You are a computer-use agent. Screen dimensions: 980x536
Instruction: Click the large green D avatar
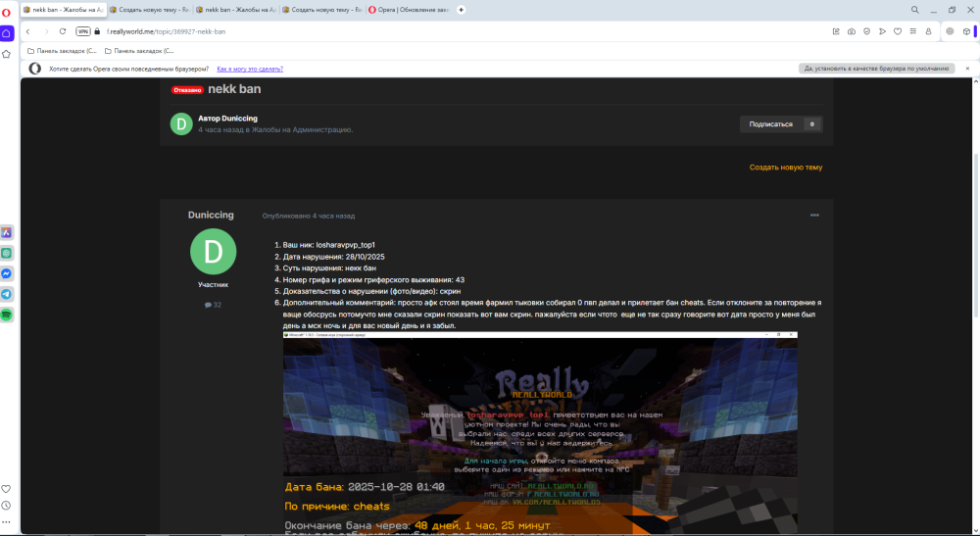coord(213,251)
